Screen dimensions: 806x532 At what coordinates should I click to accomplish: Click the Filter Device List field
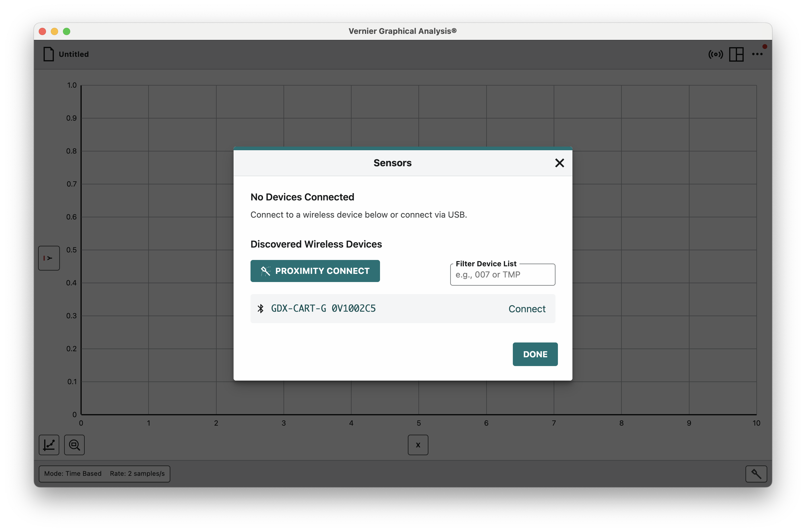pos(502,275)
